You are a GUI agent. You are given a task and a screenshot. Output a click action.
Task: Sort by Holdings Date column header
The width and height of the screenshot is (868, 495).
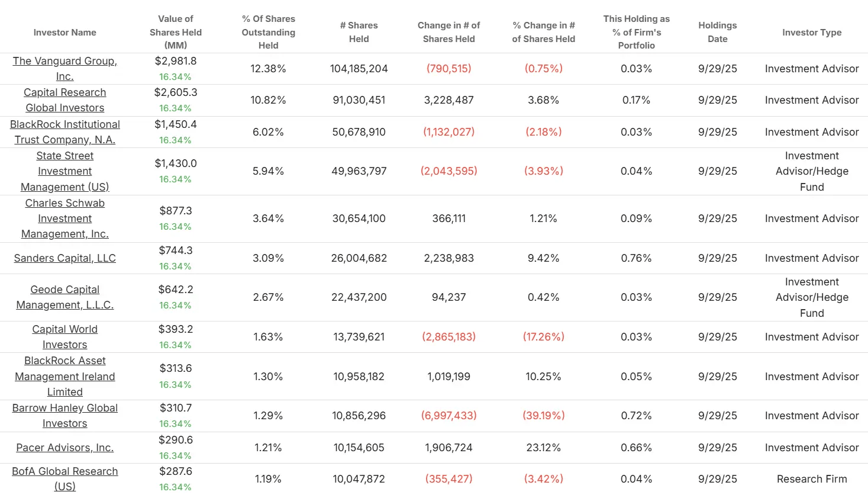718,32
